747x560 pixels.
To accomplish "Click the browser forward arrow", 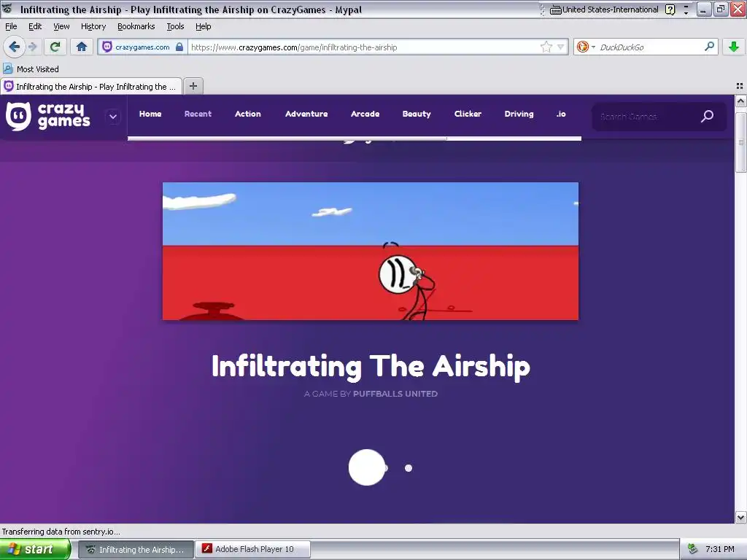I will (x=32, y=47).
